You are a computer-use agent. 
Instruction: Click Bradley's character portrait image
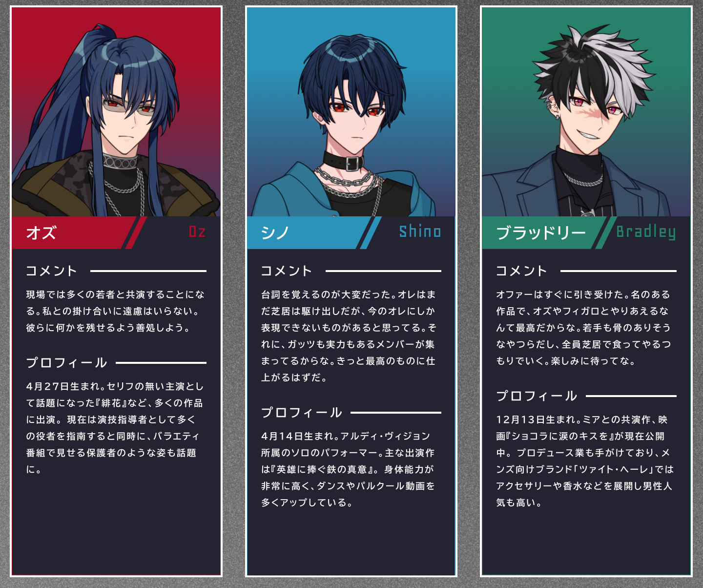point(586,112)
